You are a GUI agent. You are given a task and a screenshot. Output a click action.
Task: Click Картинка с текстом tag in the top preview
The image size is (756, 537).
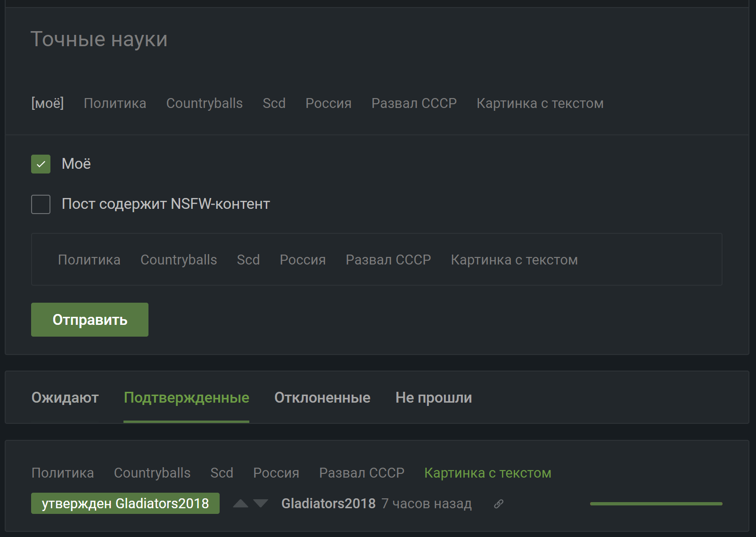pyautogui.click(x=540, y=103)
